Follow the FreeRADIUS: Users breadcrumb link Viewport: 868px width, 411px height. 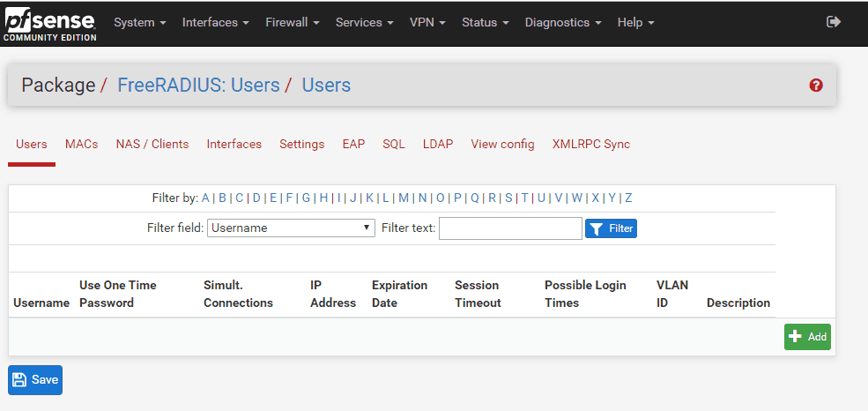[x=198, y=86]
